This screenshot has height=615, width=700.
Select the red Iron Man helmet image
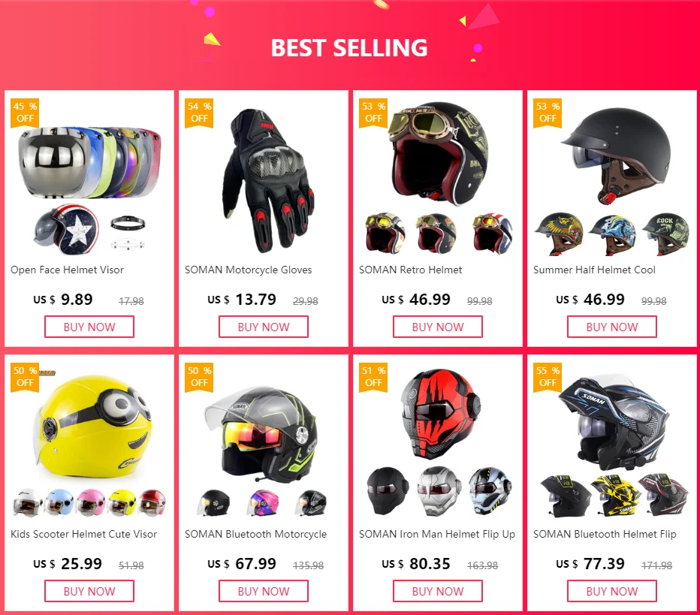[439, 415]
